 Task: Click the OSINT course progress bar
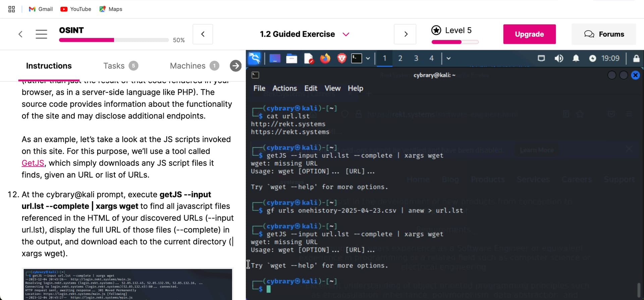(x=114, y=40)
